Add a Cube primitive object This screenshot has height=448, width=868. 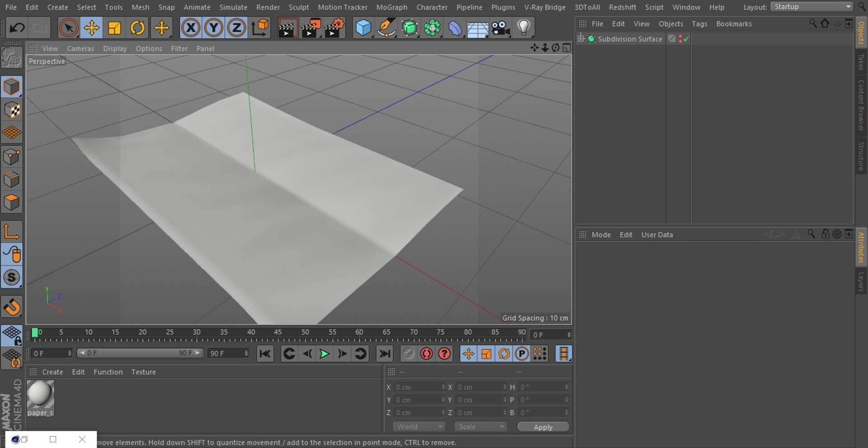pyautogui.click(x=363, y=28)
